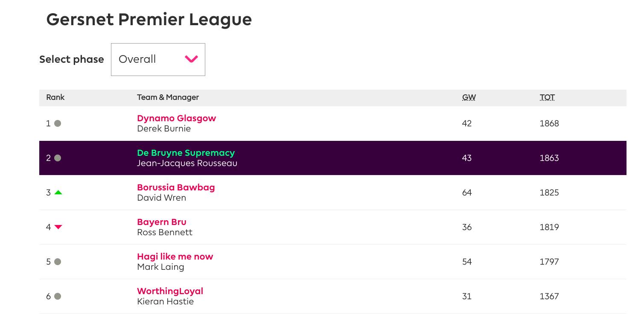
Task: Click the GW column header
Action: tap(469, 97)
